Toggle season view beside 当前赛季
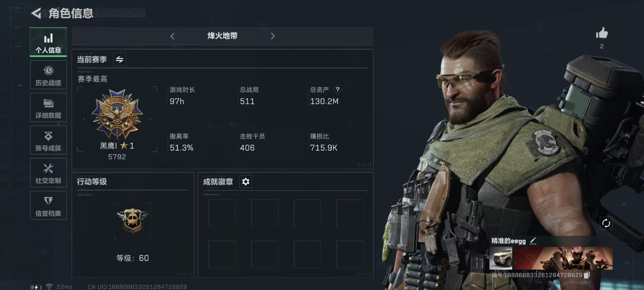644x290 pixels. coord(120,59)
